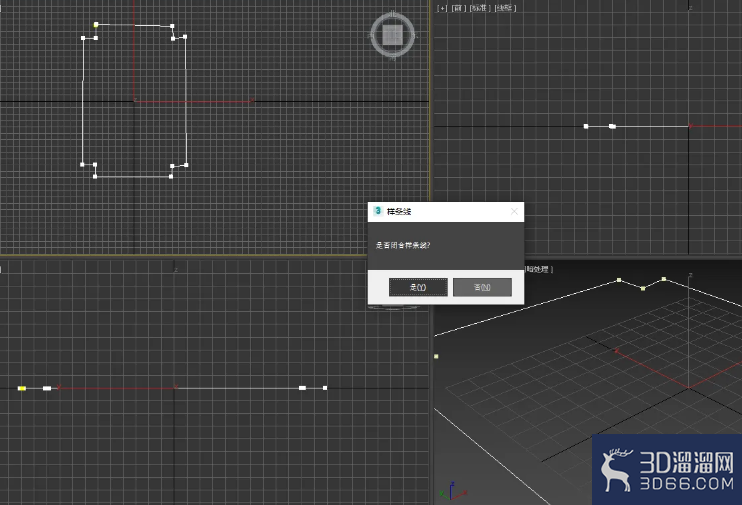Click the 3ds Max icon in dialog title
Viewport: 742px width, 505px height.
[378, 211]
